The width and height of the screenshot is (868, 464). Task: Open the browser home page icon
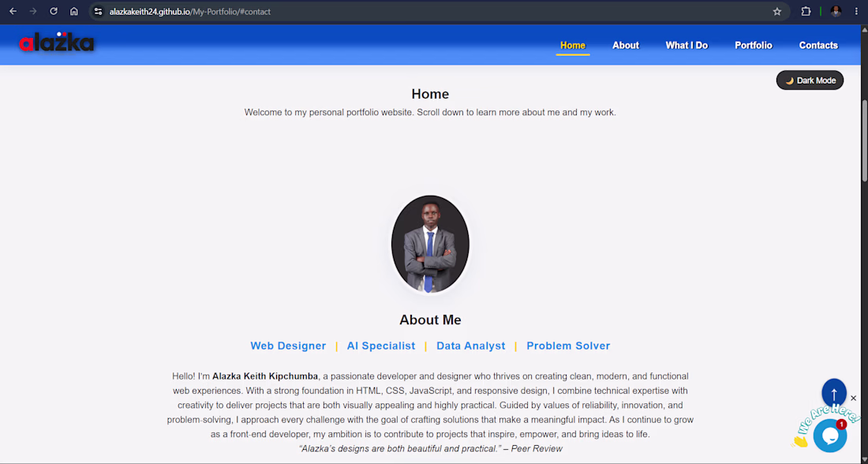pyautogui.click(x=73, y=11)
